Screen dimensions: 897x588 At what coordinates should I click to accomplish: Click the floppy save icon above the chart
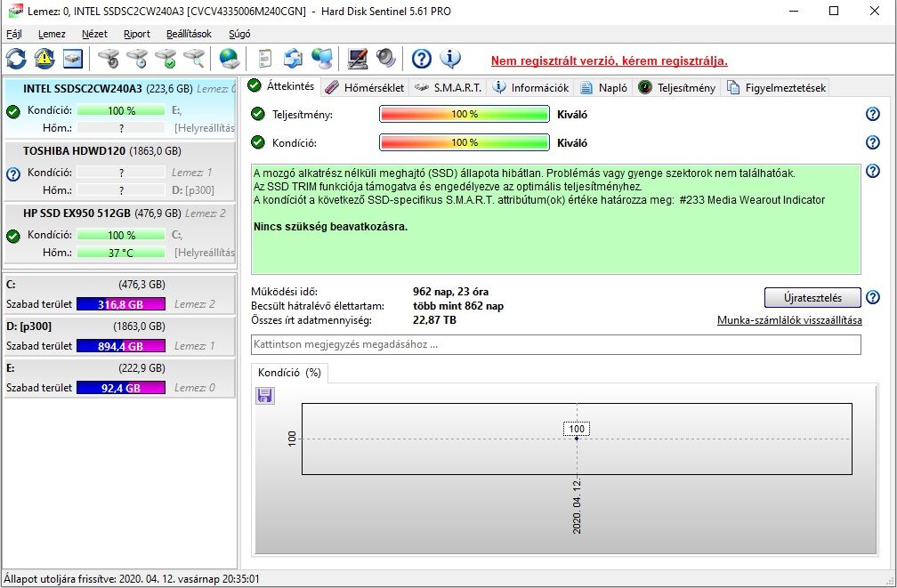click(x=265, y=395)
